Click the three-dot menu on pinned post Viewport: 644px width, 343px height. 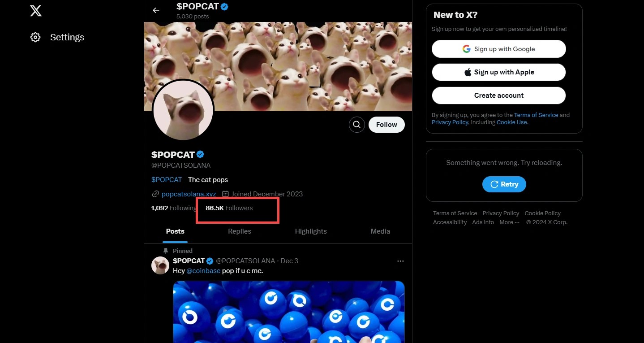point(400,261)
